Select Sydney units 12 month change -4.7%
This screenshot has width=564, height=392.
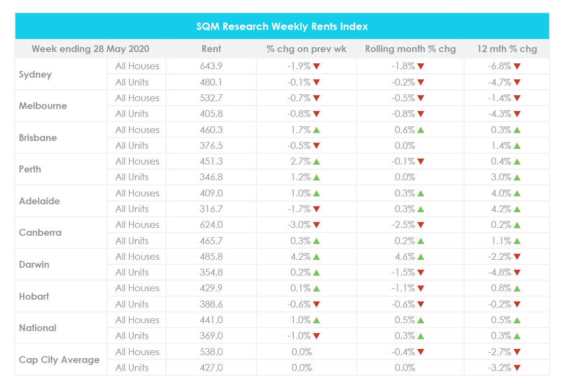click(500, 82)
